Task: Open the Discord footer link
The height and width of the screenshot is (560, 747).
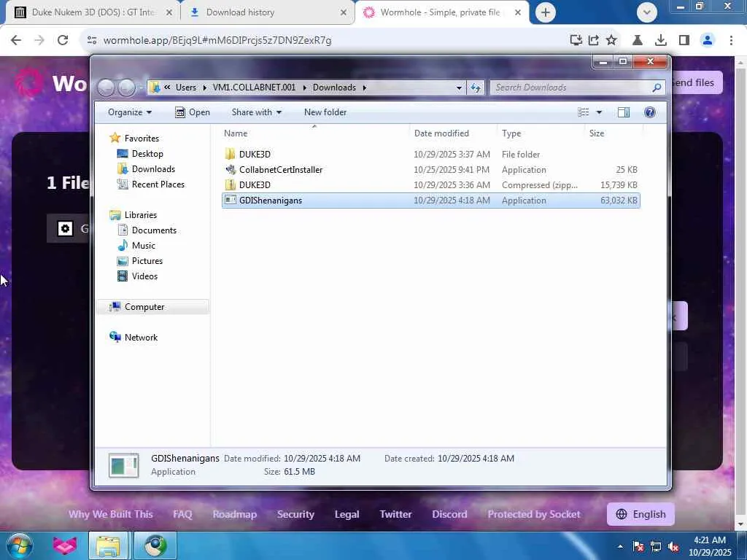Action: pos(449,514)
